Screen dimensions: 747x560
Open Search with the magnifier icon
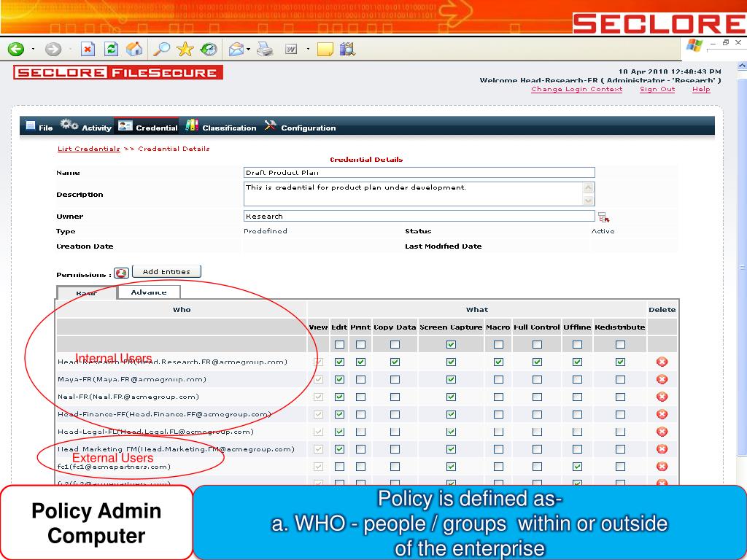click(161, 49)
